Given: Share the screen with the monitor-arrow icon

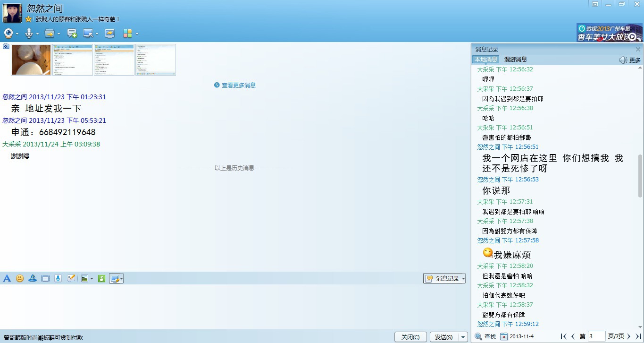Looking at the screenshot, I should point(109,33).
